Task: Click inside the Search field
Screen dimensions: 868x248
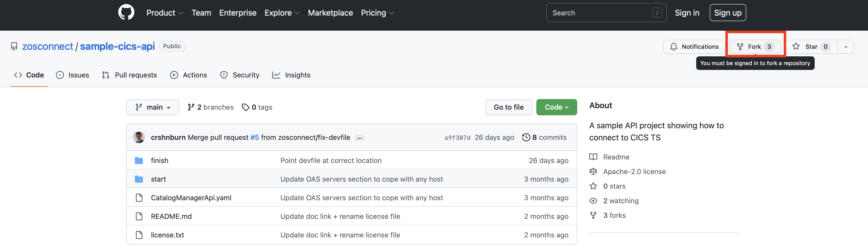Action: (603, 13)
